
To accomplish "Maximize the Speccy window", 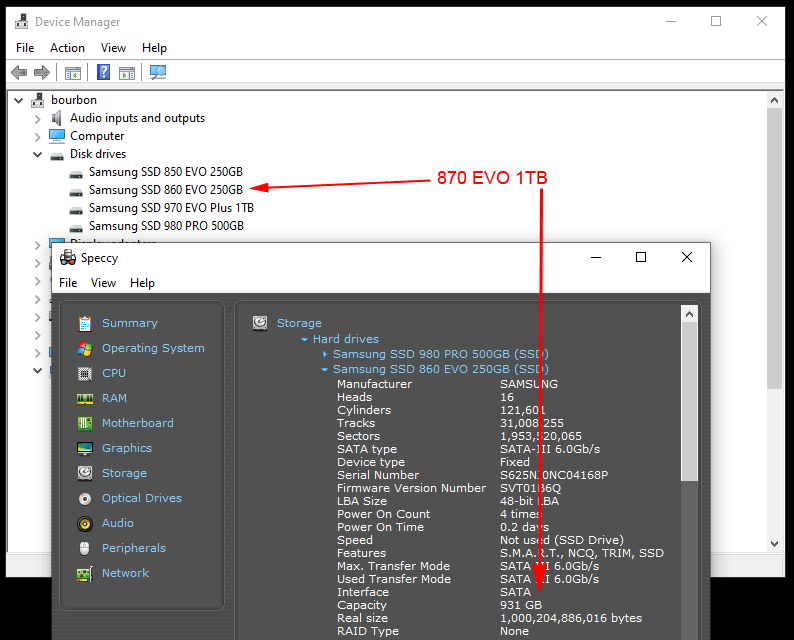I will [x=641, y=257].
